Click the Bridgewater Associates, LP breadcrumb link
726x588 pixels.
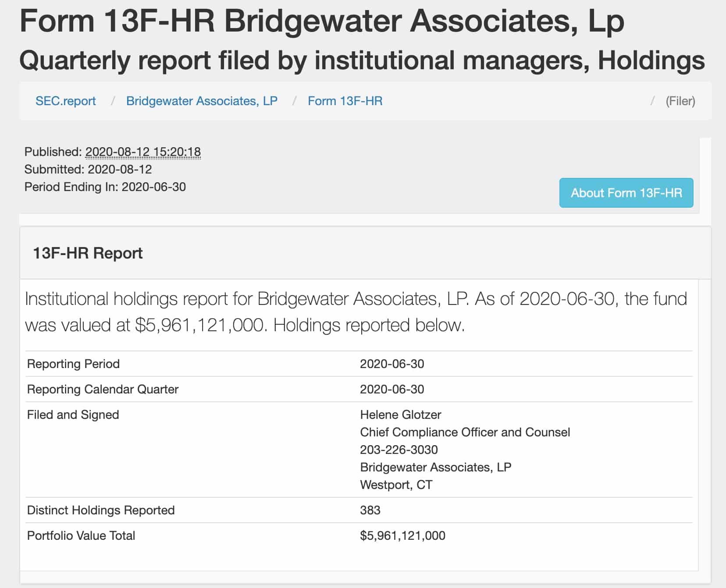pos(202,101)
